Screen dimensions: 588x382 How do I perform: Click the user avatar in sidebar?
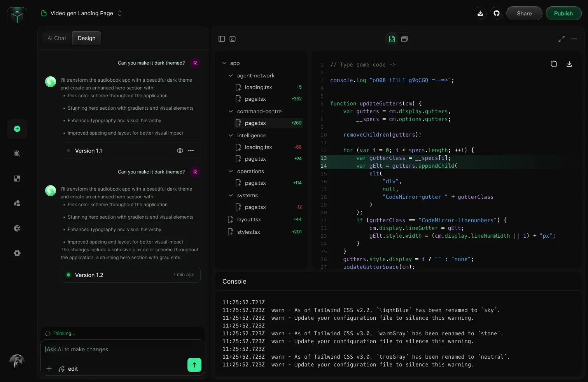[17, 362]
